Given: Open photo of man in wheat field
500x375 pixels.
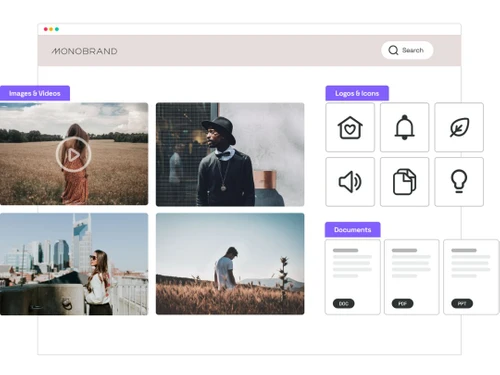Looking at the screenshot, I should pyautogui.click(x=230, y=264).
